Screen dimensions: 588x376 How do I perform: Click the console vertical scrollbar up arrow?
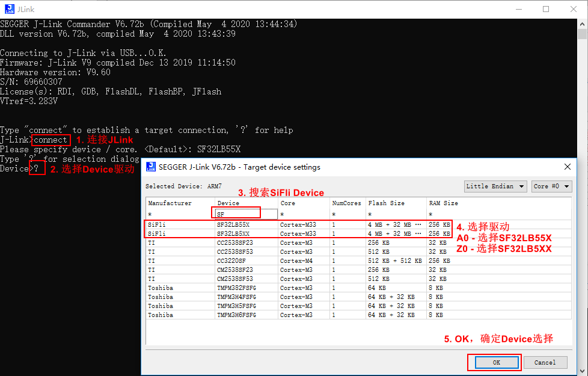click(583, 24)
